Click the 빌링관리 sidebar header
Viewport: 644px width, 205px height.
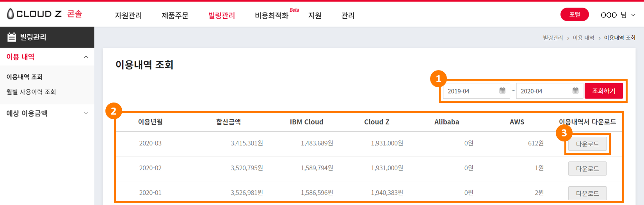(x=47, y=37)
